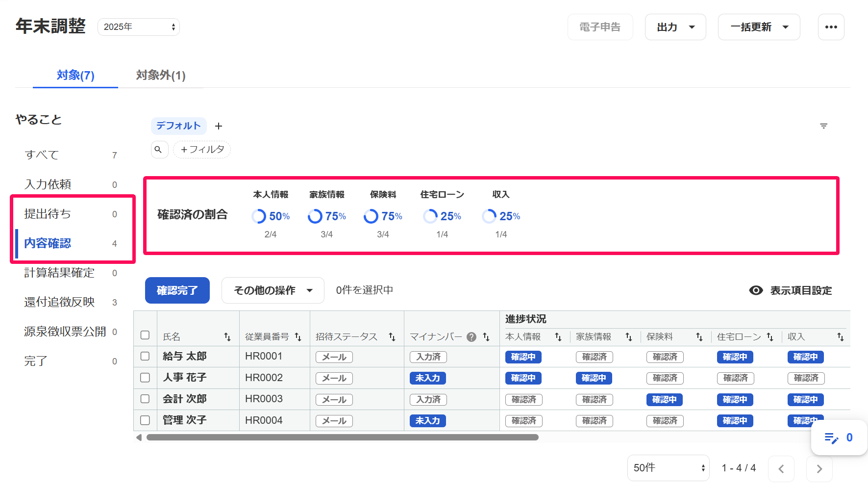Screen dimensions: 868x490
Task: Click the マイナンバー help question icon
Action: click(471, 337)
